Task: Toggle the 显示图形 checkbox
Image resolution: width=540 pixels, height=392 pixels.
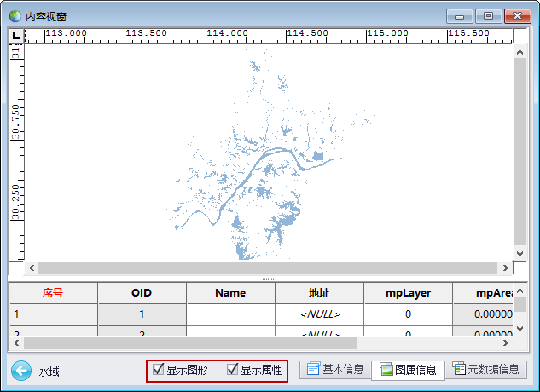Action: tap(159, 370)
